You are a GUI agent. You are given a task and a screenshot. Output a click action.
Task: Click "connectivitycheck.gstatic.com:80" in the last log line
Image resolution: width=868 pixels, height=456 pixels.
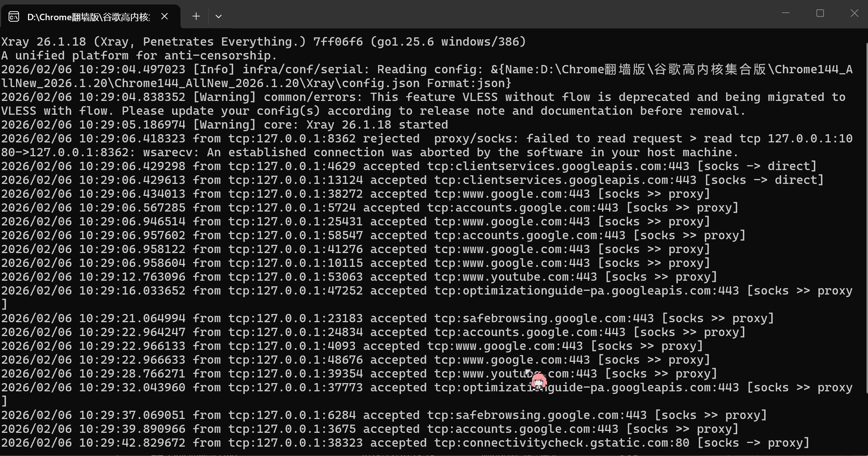[x=576, y=443]
